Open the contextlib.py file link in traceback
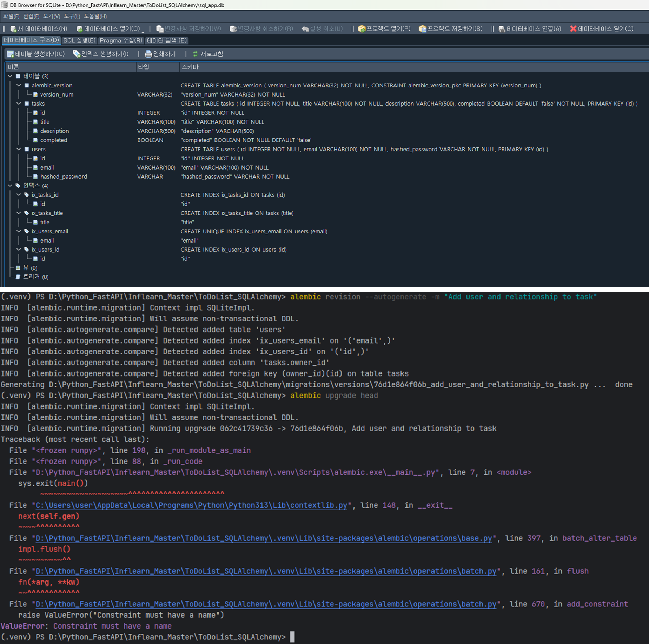649x644 pixels. pyautogui.click(x=191, y=505)
